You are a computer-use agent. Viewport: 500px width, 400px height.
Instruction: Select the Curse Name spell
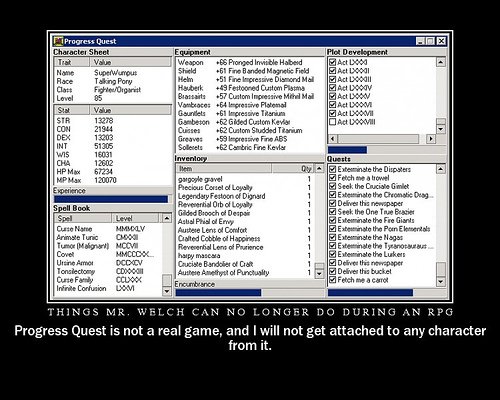[108, 229]
